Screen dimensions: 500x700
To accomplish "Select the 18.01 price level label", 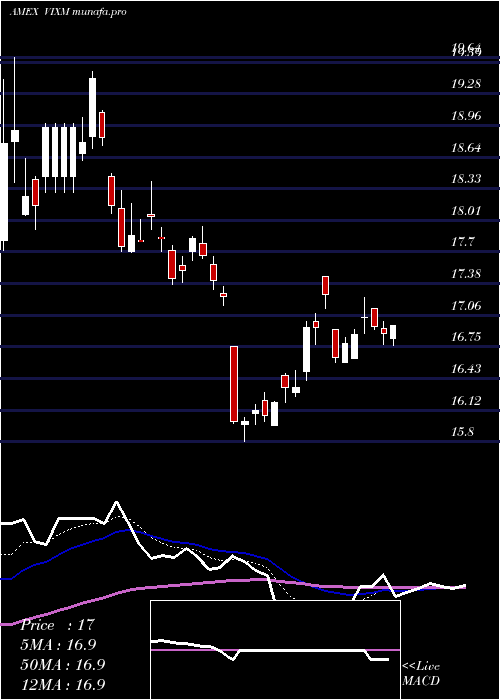I will [466, 210].
